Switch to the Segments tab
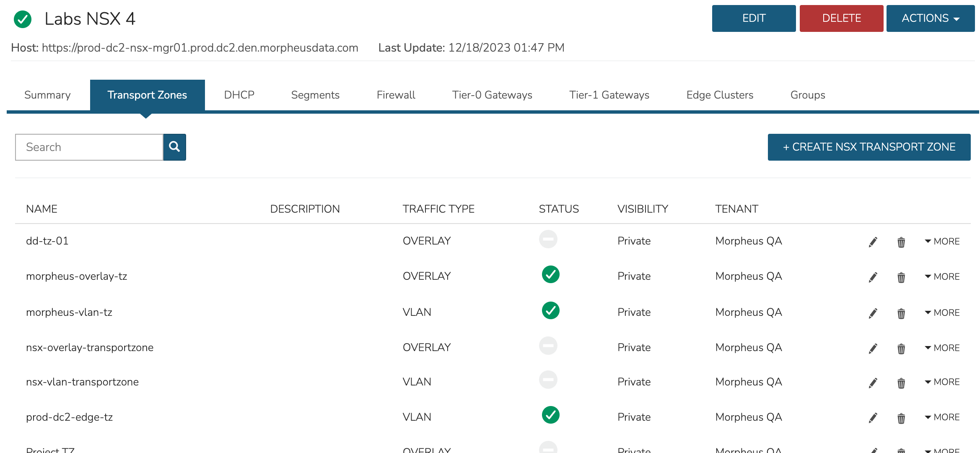This screenshot has height=453, width=980. point(315,95)
